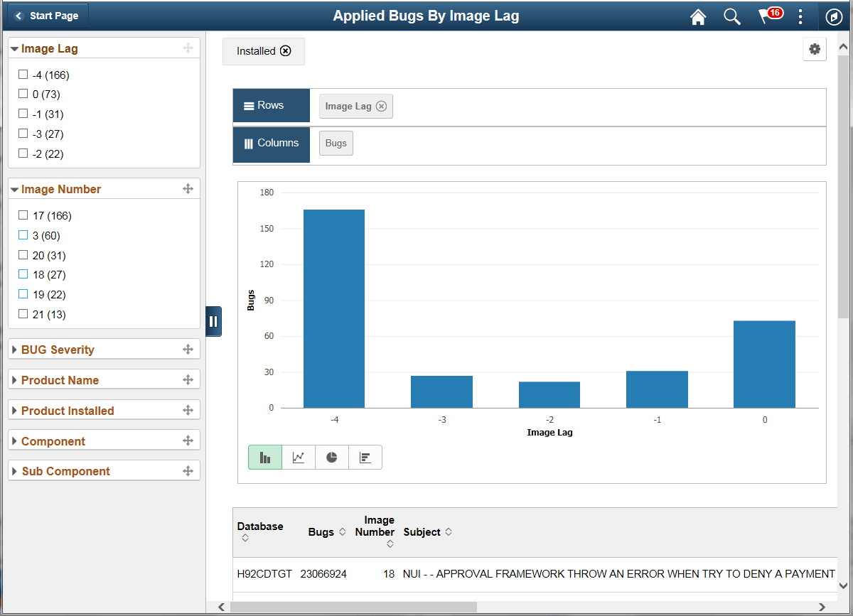Viewport: 853px width, 616px height.
Task: Click the search magnifier icon
Action: pyautogui.click(x=731, y=16)
